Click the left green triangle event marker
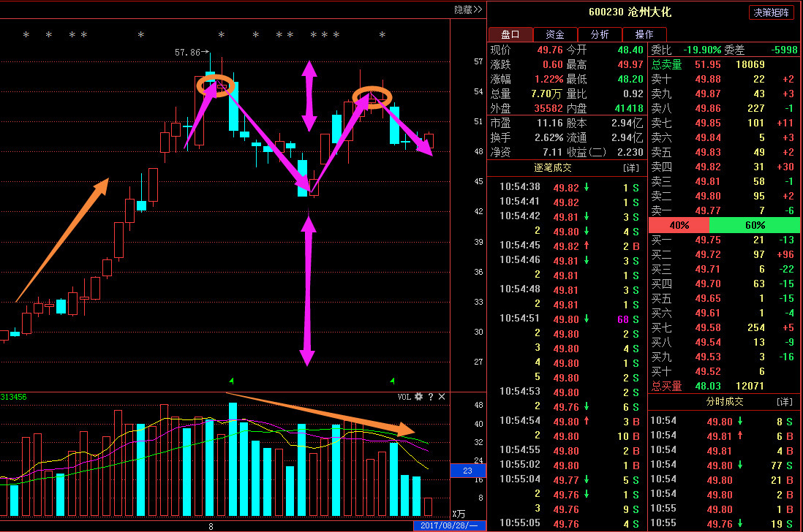The width and height of the screenshot is (803, 532). click(x=232, y=381)
